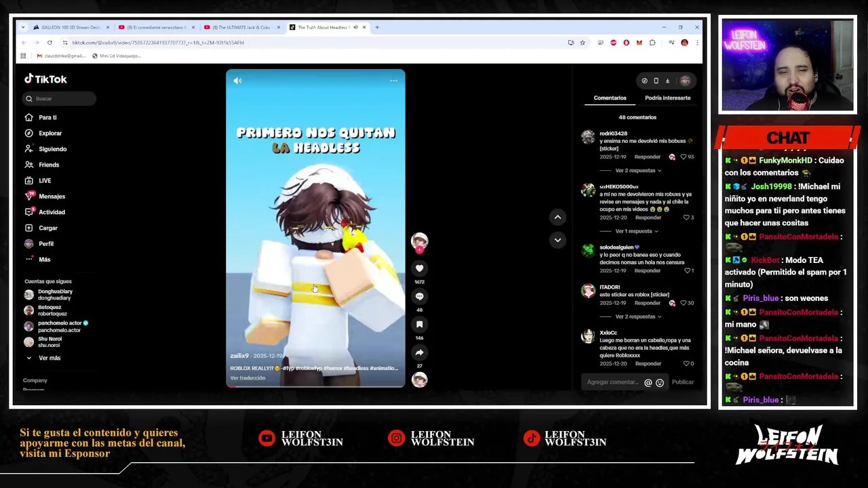Open Mini Cd Videojuego bookmark
Viewport: 868px width, 488px height.
coord(116,56)
